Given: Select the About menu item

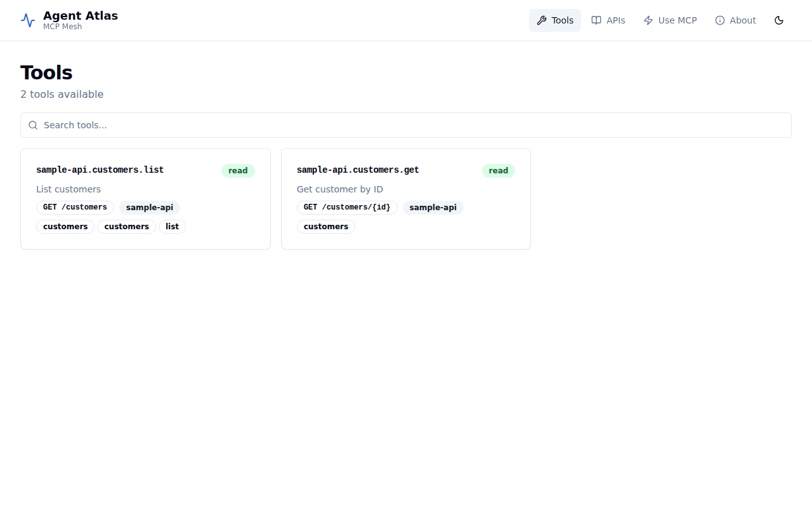Looking at the screenshot, I should click(735, 20).
